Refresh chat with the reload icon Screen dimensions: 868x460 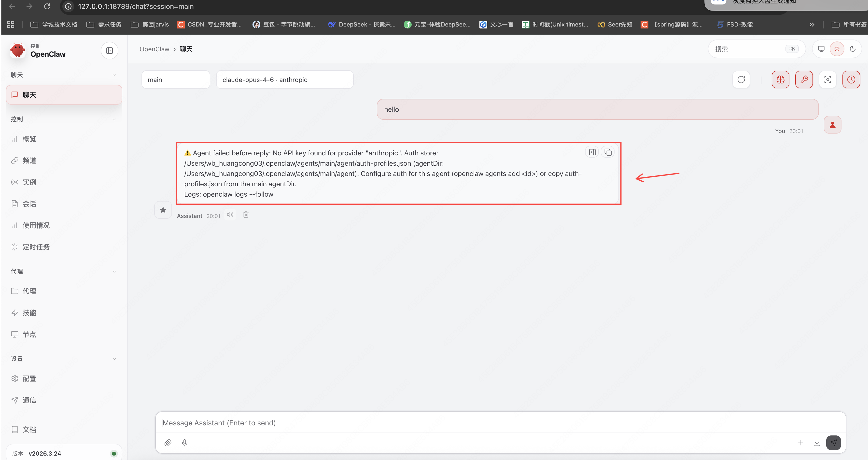741,80
